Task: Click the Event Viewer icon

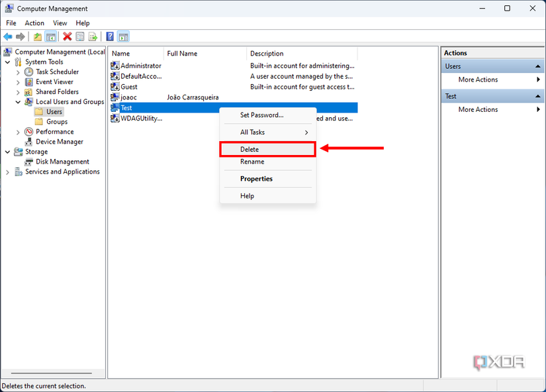Action: pyautogui.click(x=28, y=82)
